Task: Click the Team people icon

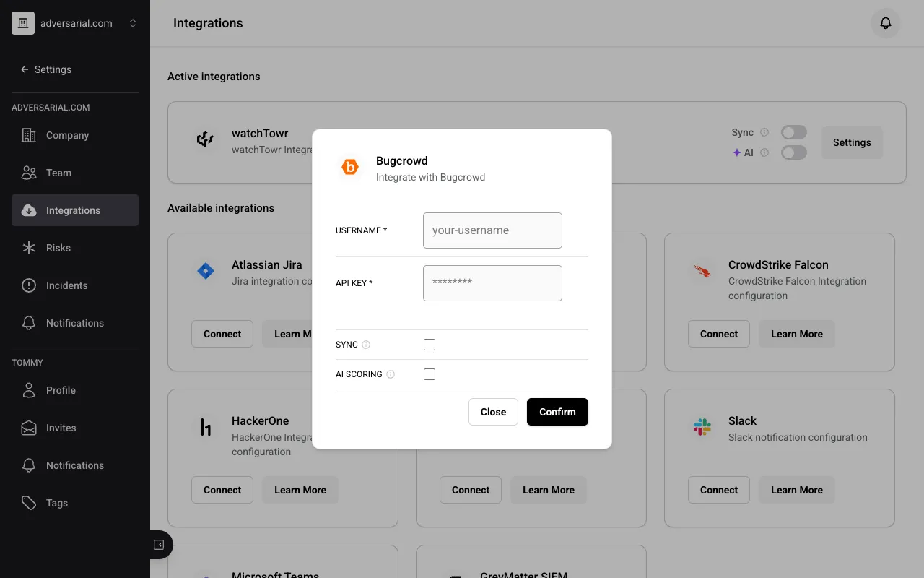Action: (x=29, y=173)
